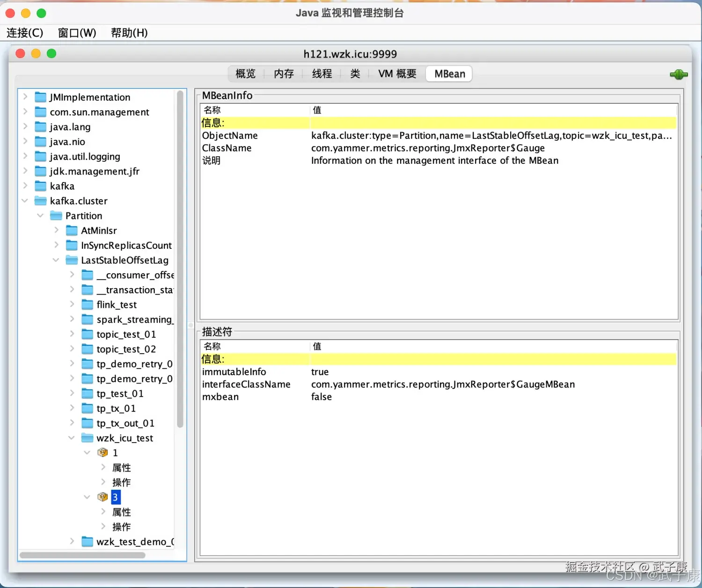The width and height of the screenshot is (702, 588).
Task: Select the ClassName row in MBeanInfo
Action: pos(439,148)
